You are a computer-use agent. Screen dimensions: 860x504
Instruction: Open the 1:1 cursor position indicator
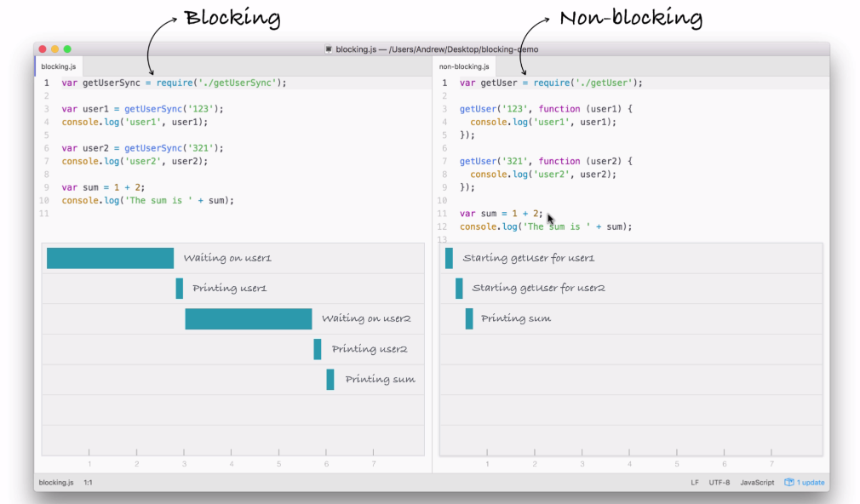pyautogui.click(x=88, y=483)
